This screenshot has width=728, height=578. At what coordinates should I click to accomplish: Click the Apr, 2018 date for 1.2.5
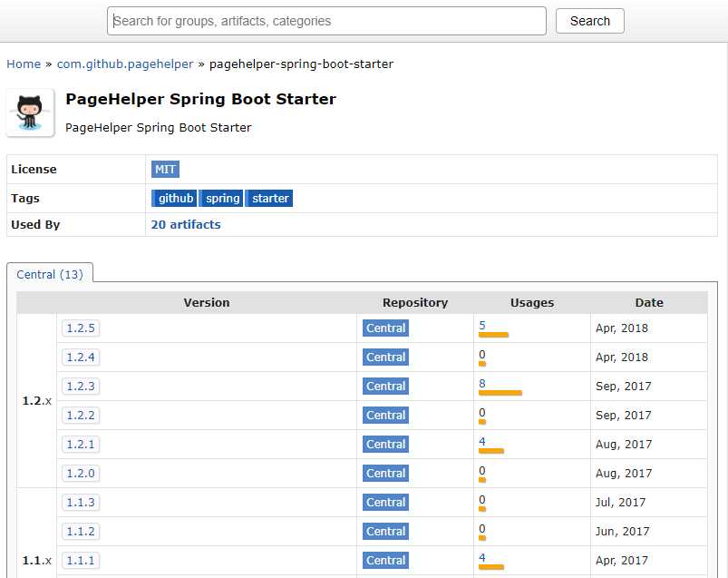pyautogui.click(x=622, y=328)
